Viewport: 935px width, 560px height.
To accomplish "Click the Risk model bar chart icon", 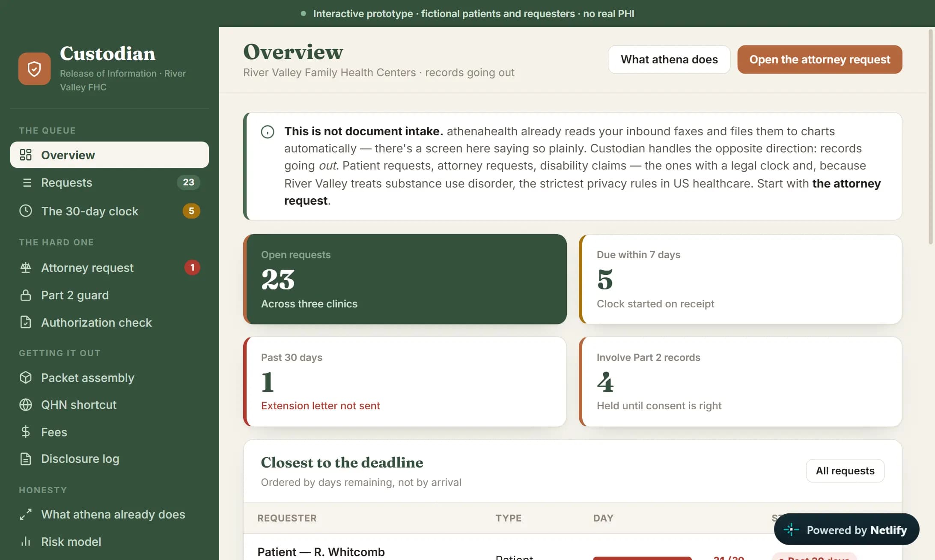I will point(26,541).
